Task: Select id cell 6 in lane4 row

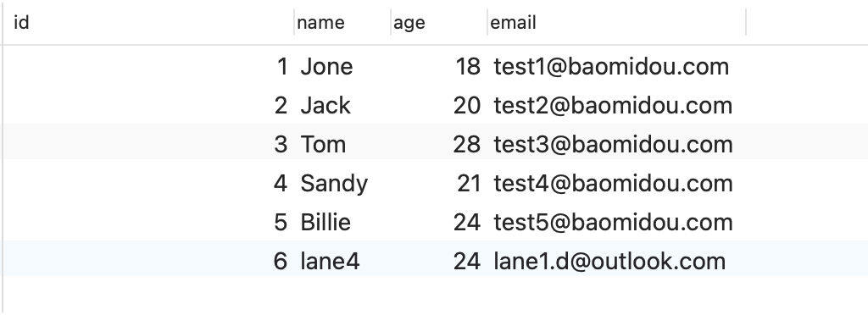Action: tap(281, 261)
